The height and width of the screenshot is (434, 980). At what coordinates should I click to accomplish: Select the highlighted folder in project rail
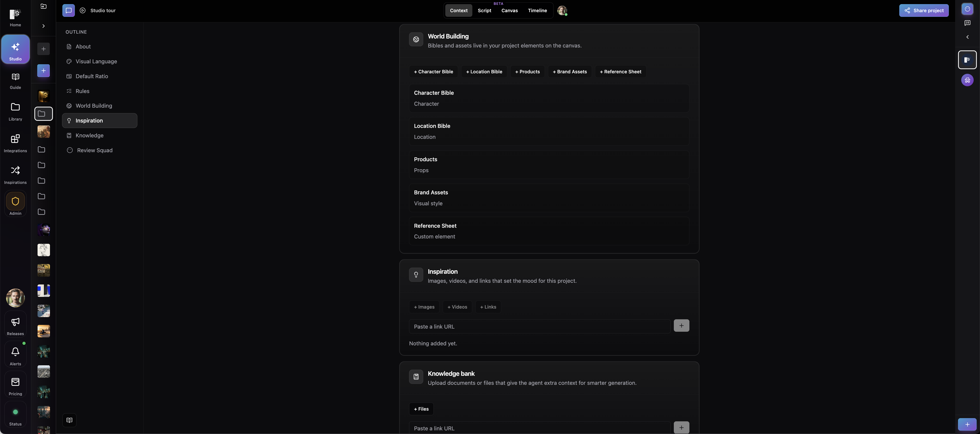point(43,114)
